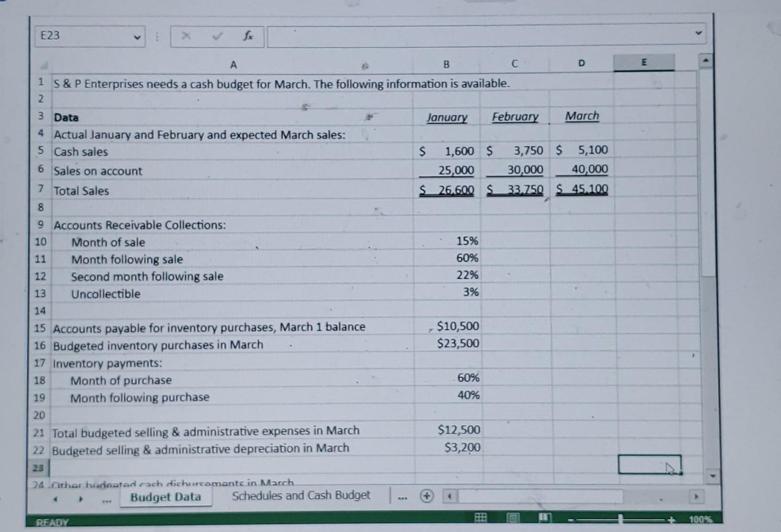
Task: Select column C header
Action: click(x=514, y=64)
